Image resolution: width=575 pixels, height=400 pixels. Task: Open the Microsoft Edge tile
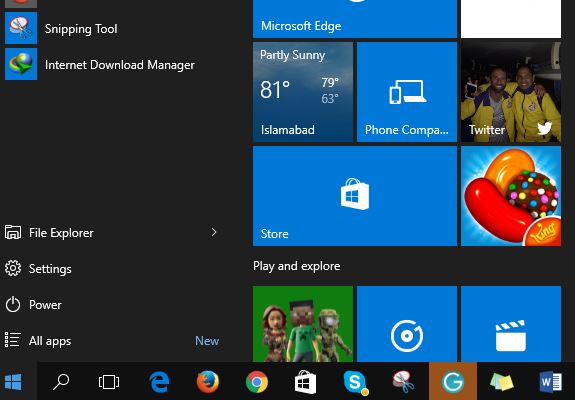355,19
